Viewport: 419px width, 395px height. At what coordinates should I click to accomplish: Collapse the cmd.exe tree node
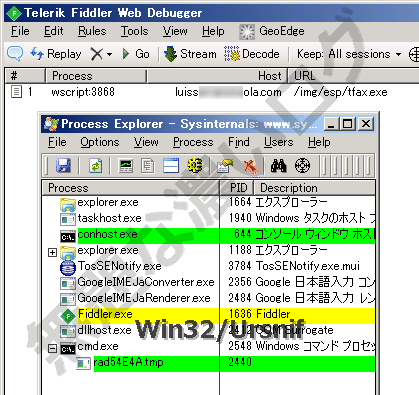coord(52,349)
